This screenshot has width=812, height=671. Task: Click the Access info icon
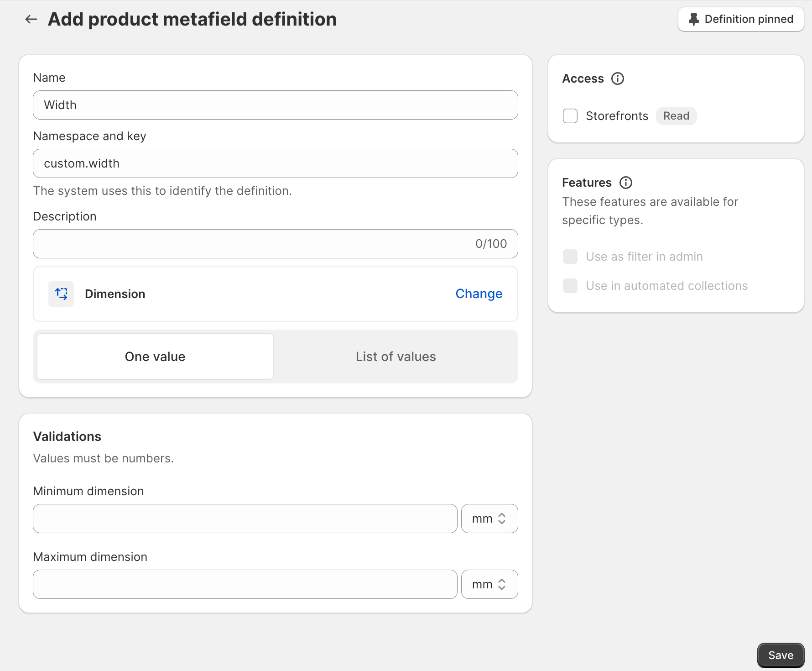[617, 79]
